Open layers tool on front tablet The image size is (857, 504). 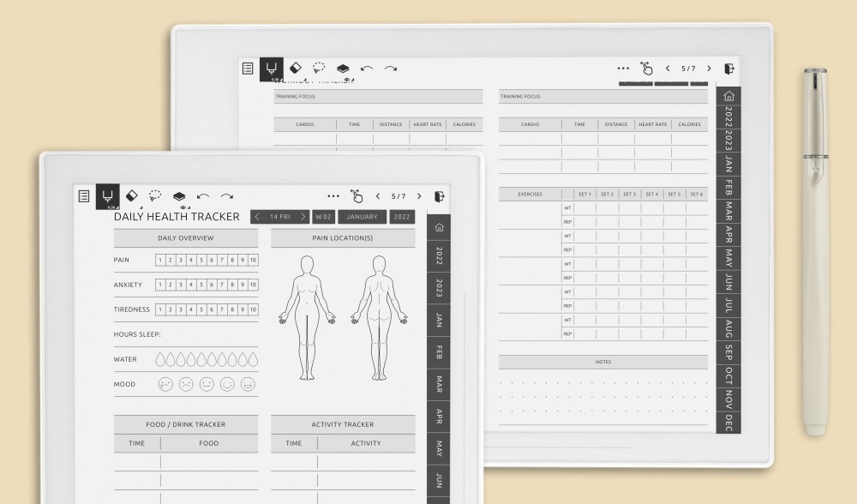(179, 196)
